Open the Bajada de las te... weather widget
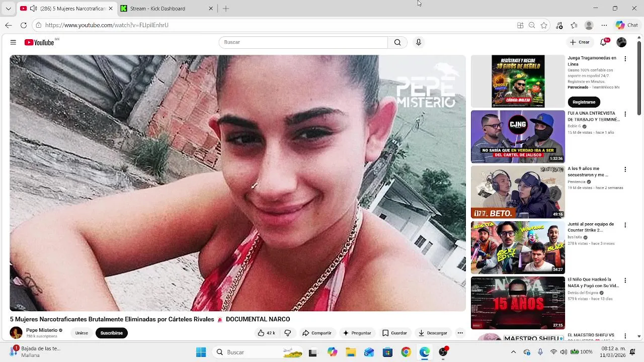 pyautogui.click(x=35, y=351)
